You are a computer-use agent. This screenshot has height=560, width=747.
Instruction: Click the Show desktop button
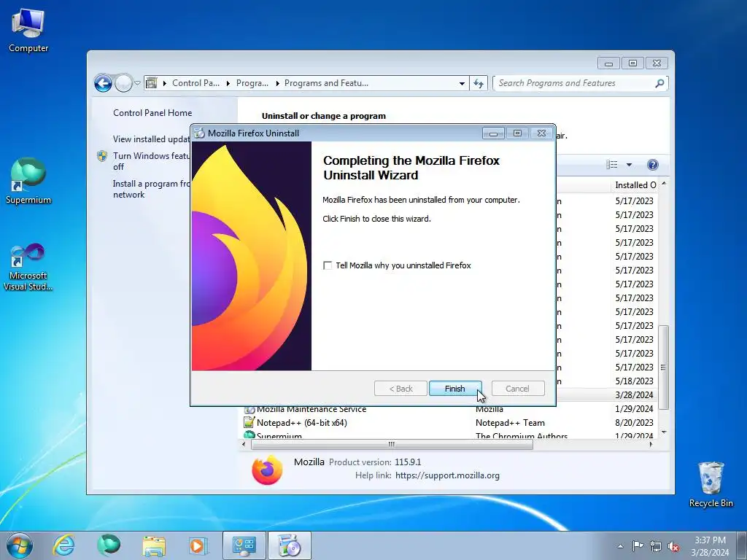pyautogui.click(x=742, y=545)
